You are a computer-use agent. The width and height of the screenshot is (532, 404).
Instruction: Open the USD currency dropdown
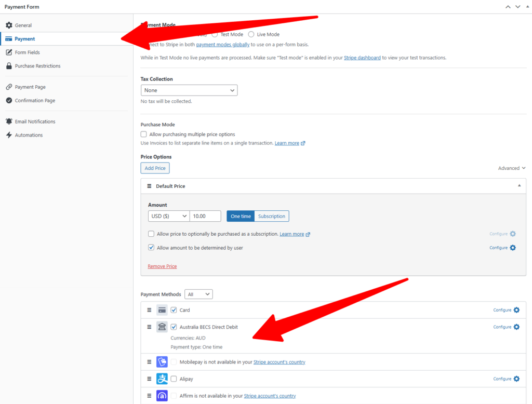tap(169, 216)
